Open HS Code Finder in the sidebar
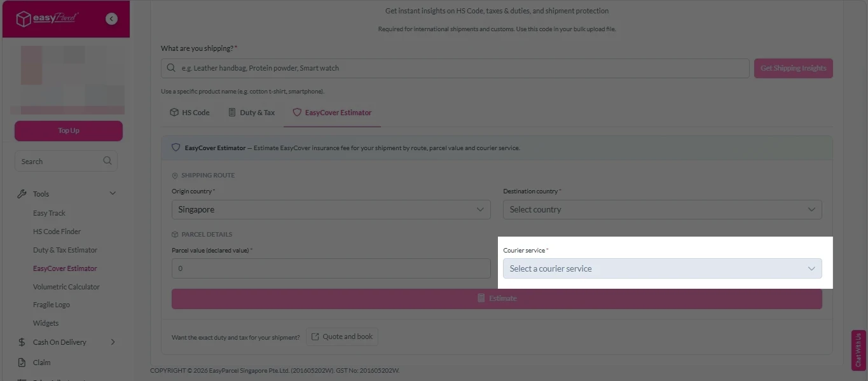 tap(57, 232)
